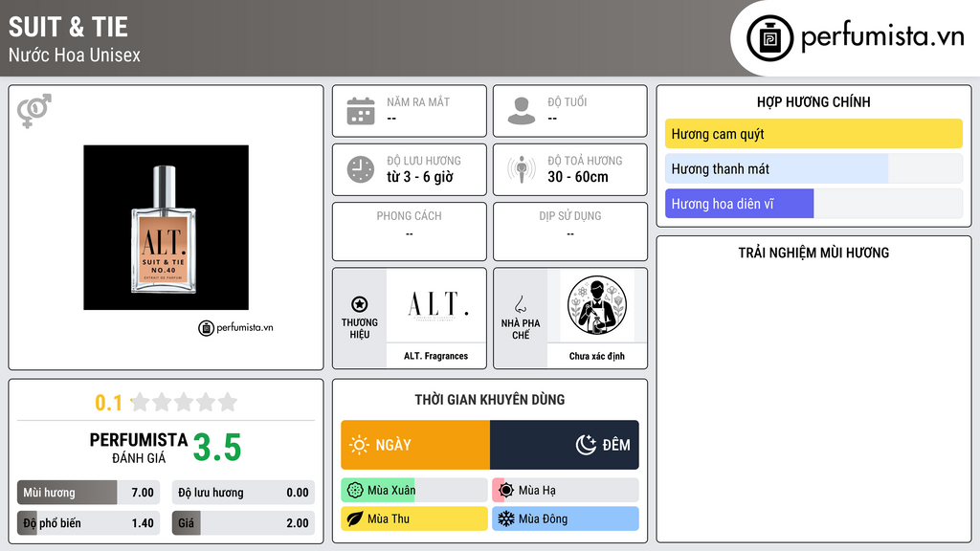Click the Hợp hương chính heading

coord(813,101)
